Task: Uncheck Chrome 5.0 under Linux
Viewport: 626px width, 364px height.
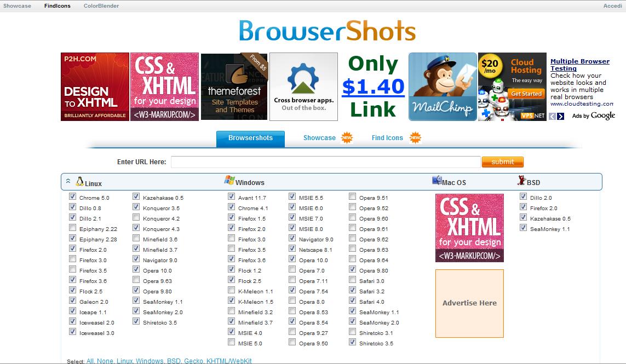Action: pyautogui.click(x=72, y=197)
